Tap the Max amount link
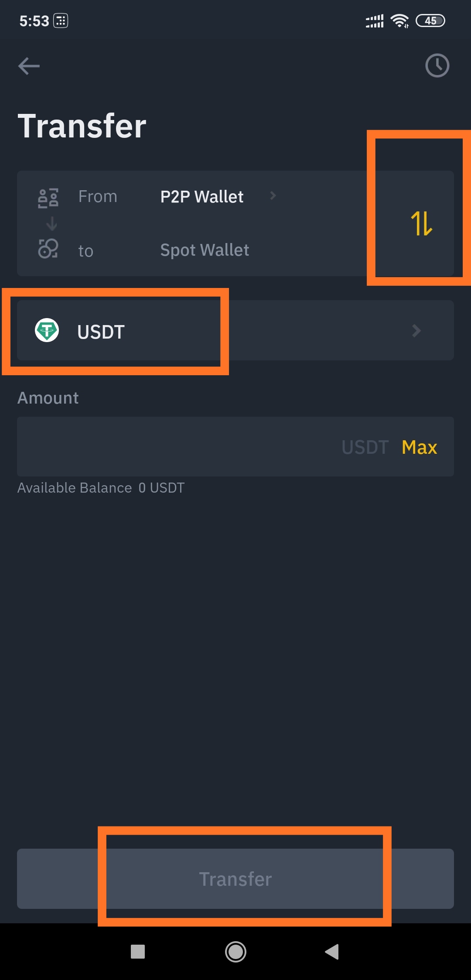 click(420, 447)
